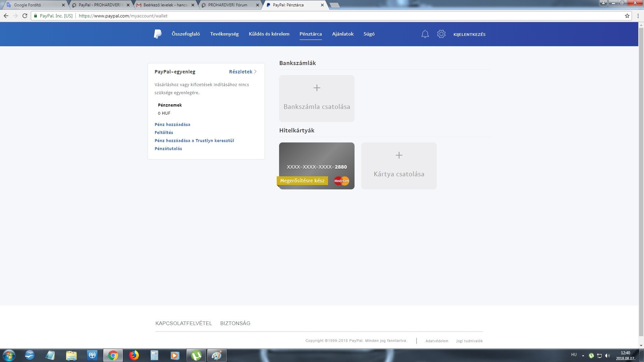
Task: Click KIJELENTKEZÉS to log out
Action: pos(469,34)
